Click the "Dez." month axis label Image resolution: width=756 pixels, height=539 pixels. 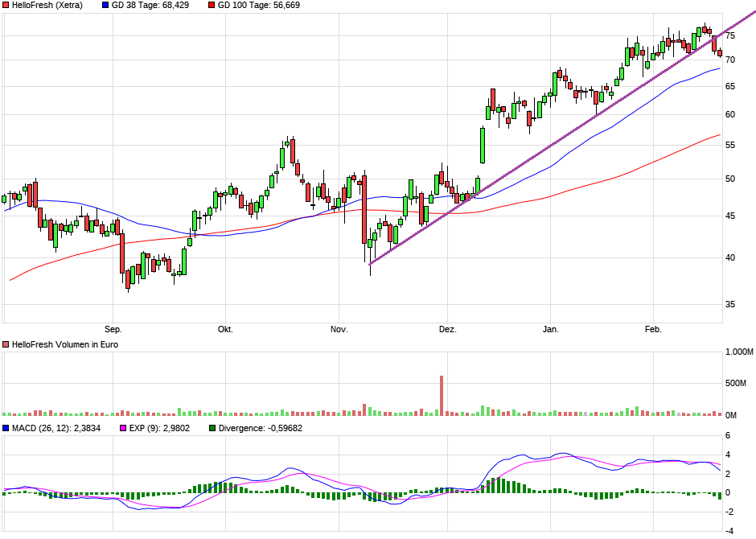(x=447, y=330)
